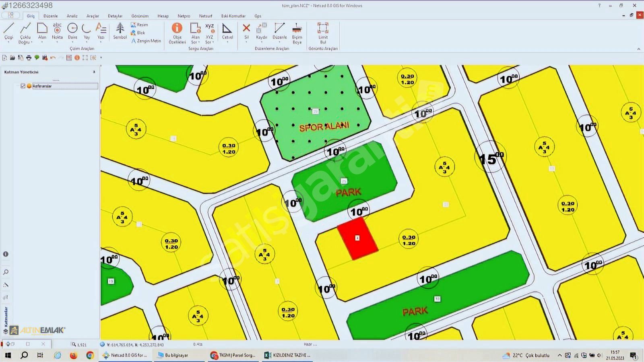The width and height of the screenshot is (644, 362).
Task: Insert a Sembol tree symbol
Action: point(120,31)
